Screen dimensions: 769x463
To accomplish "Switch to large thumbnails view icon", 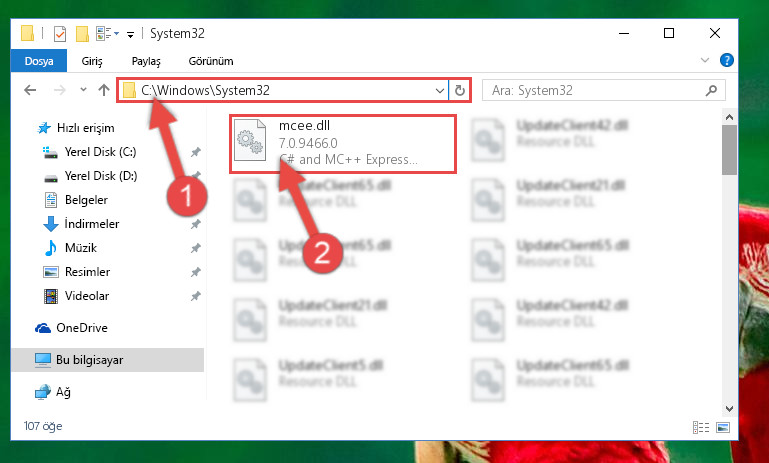I will [723, 427].
